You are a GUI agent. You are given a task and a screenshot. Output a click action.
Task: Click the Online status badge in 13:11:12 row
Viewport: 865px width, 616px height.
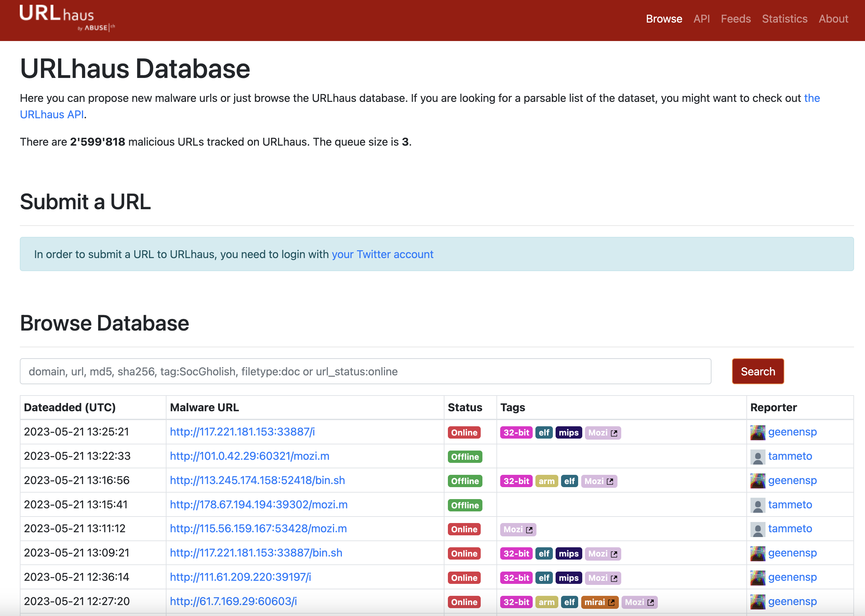click(x=464, y=530)
